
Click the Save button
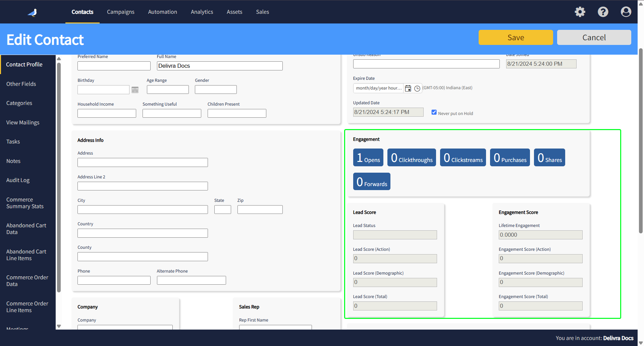[x=516, y=37]
